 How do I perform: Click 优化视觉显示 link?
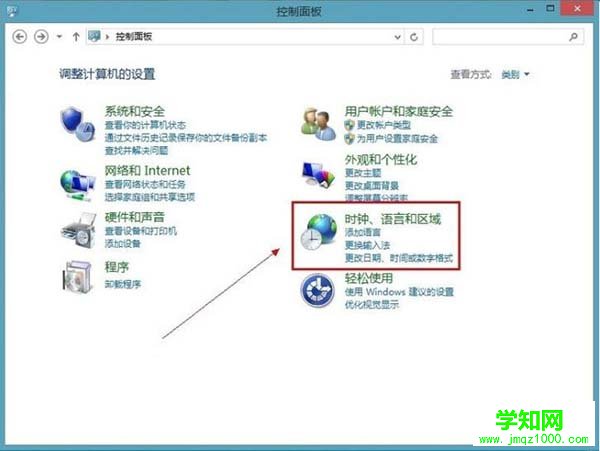(x=372, y=304)
